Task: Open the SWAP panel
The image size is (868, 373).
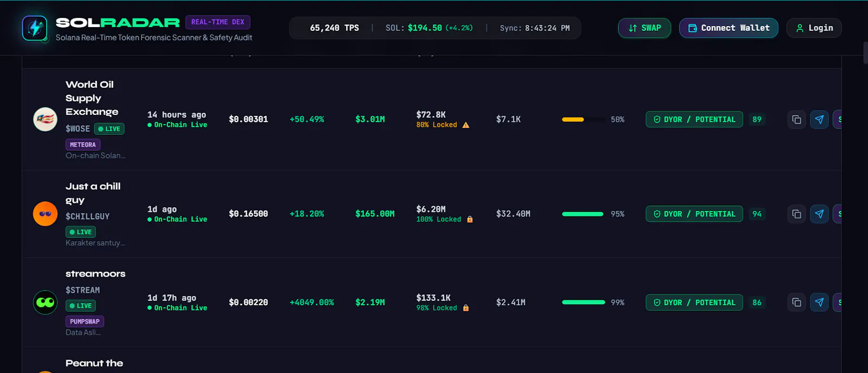Action: click(x=644, y=28)
